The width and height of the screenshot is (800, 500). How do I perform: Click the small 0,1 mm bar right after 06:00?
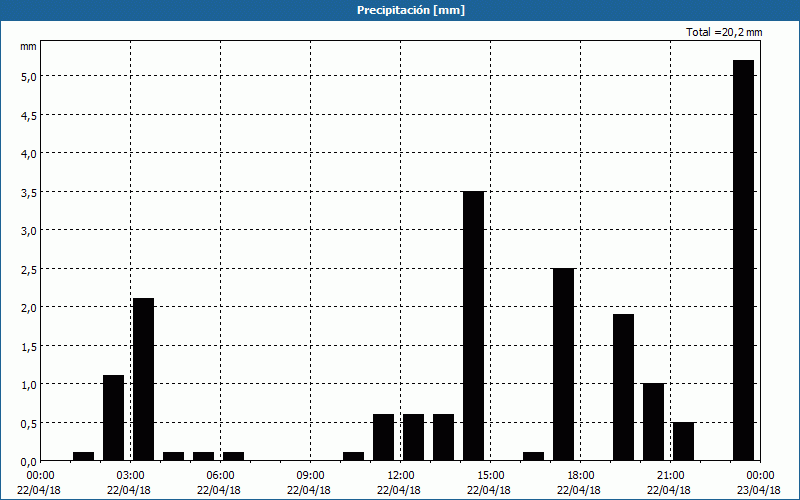(x=234, y=456)
